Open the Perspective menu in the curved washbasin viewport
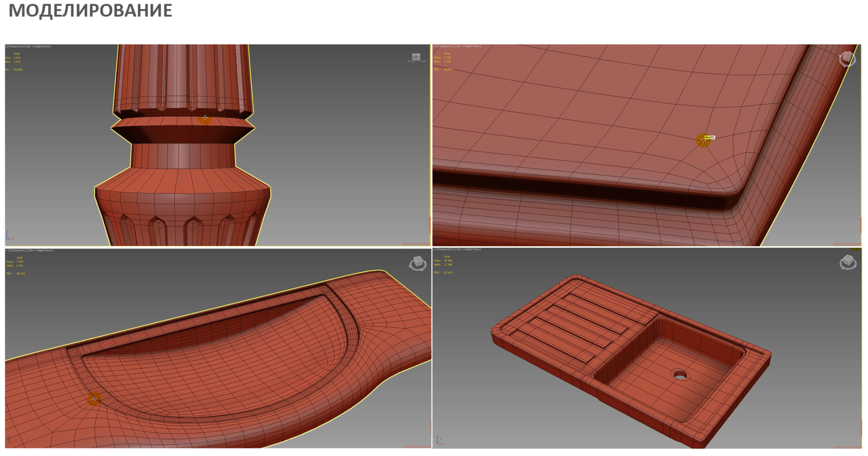The width and height of the screenshot is (868, 456). pos(18,250)
